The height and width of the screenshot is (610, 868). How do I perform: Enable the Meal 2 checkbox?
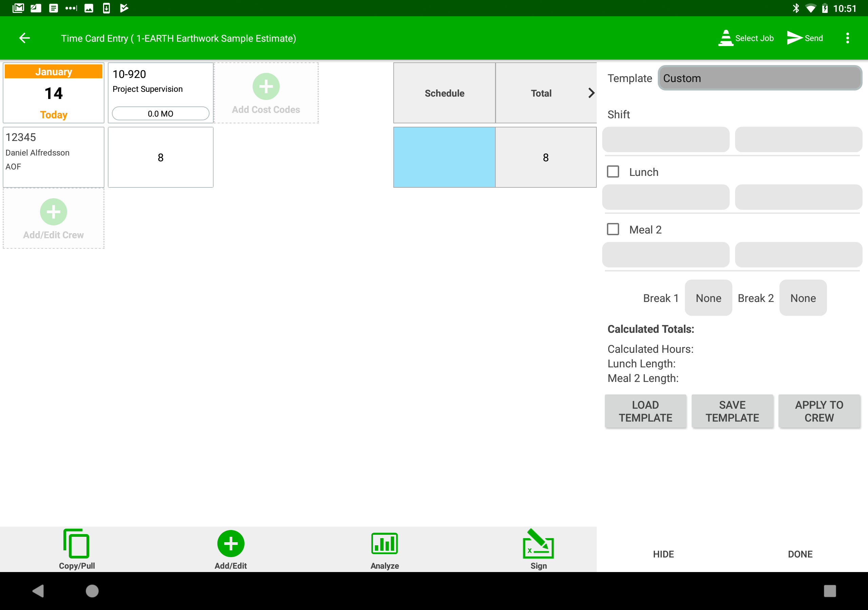point(612,229)
